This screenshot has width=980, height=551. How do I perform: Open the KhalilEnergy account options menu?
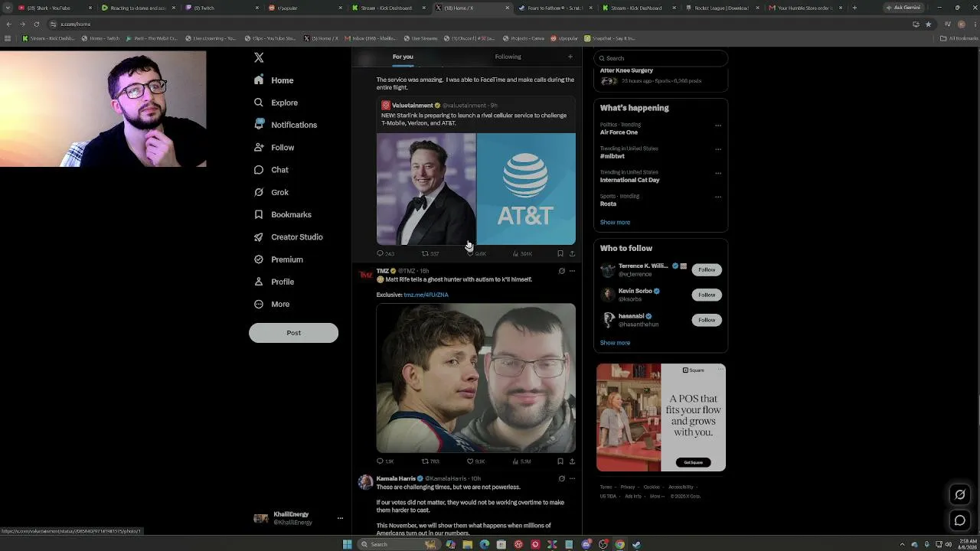[x=340, y=518]
